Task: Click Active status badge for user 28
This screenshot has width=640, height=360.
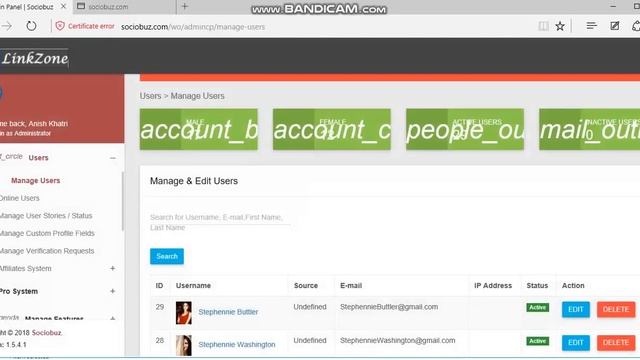Action: point(538,341)
